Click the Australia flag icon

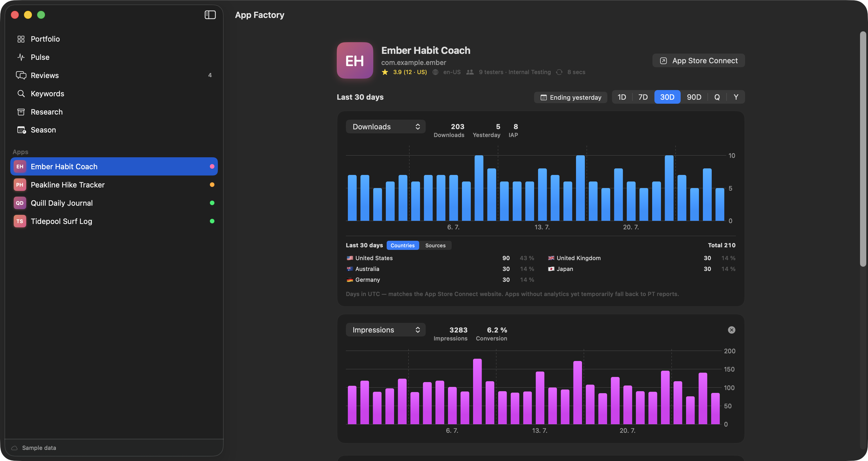pyautogui.click(x=350, y=269)
